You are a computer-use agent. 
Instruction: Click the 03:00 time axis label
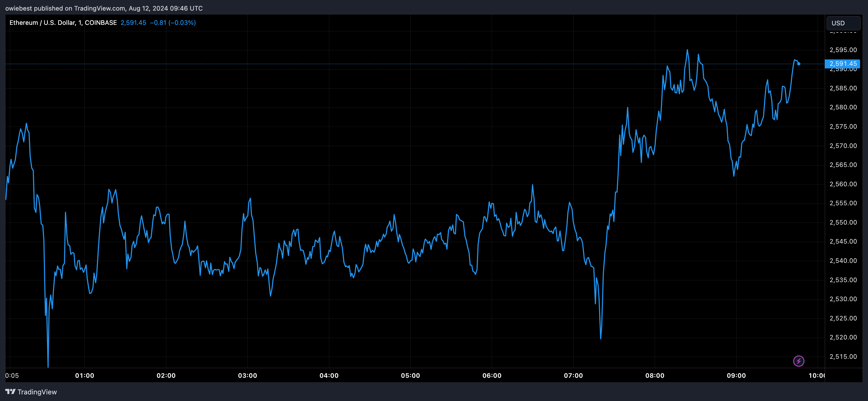pos(248,375)
